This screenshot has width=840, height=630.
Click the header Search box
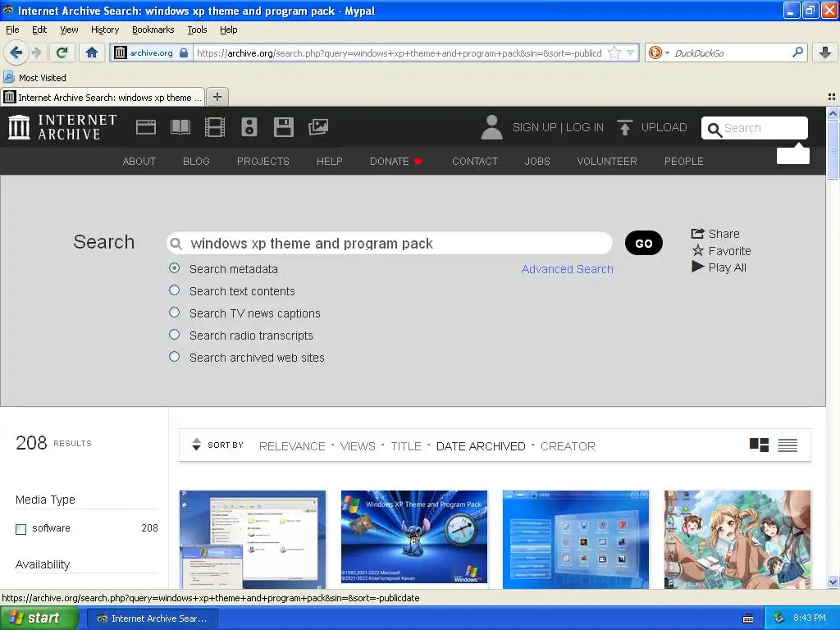[x=755, y=128]
